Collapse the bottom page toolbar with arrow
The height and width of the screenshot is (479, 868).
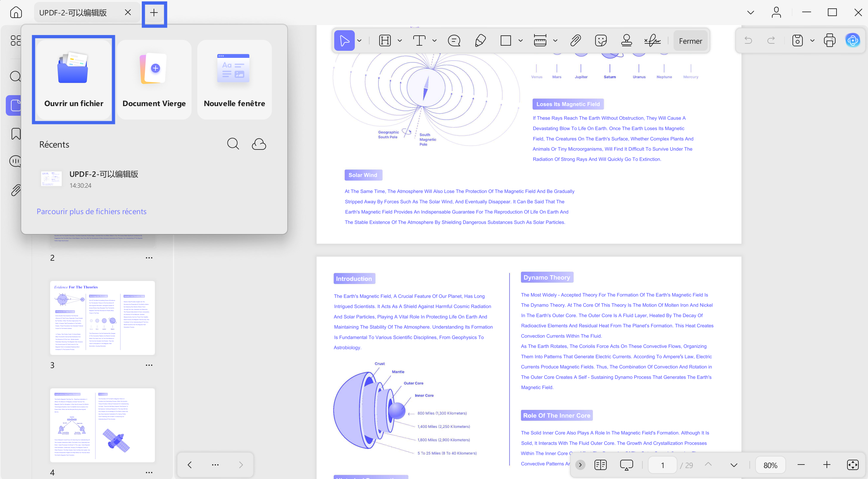pos(580,465)
